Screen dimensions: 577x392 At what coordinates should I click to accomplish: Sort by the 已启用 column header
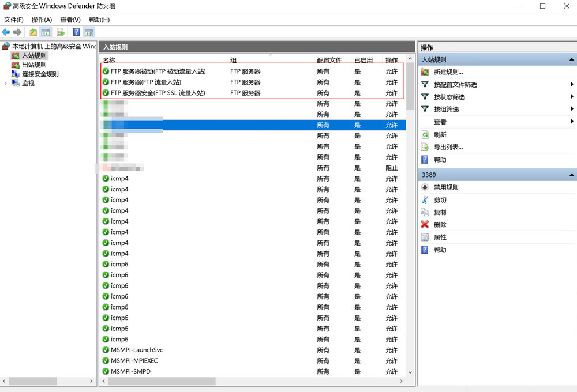pyautogui.click(x=364, y=60)
